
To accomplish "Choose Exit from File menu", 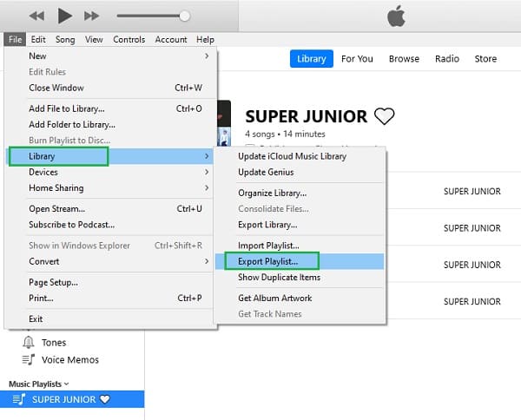I will 111,319.
